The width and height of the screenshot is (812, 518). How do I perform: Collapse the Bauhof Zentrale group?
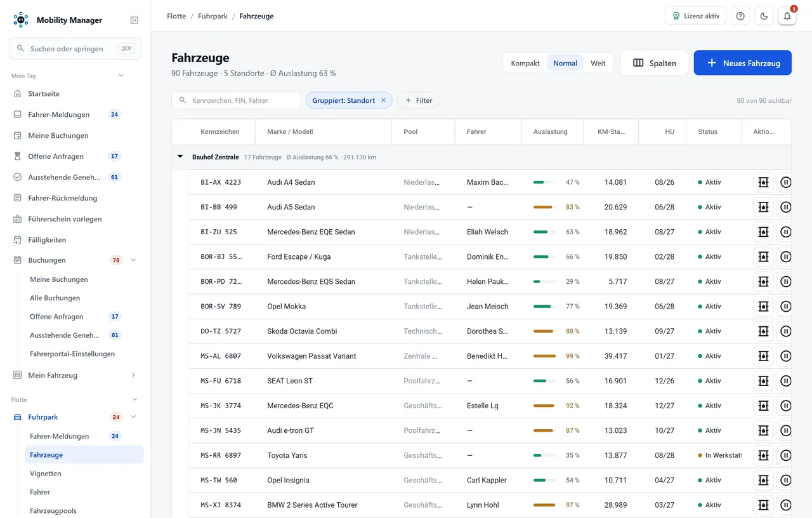pyautogui.click(x=180, y=157)
